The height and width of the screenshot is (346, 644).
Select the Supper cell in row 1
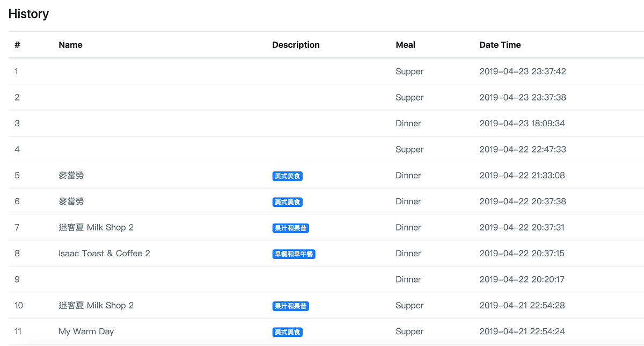(409, 71)
